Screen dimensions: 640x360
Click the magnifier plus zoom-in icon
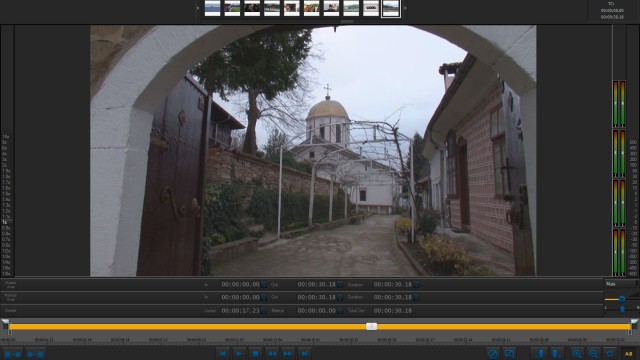[576, 354]
